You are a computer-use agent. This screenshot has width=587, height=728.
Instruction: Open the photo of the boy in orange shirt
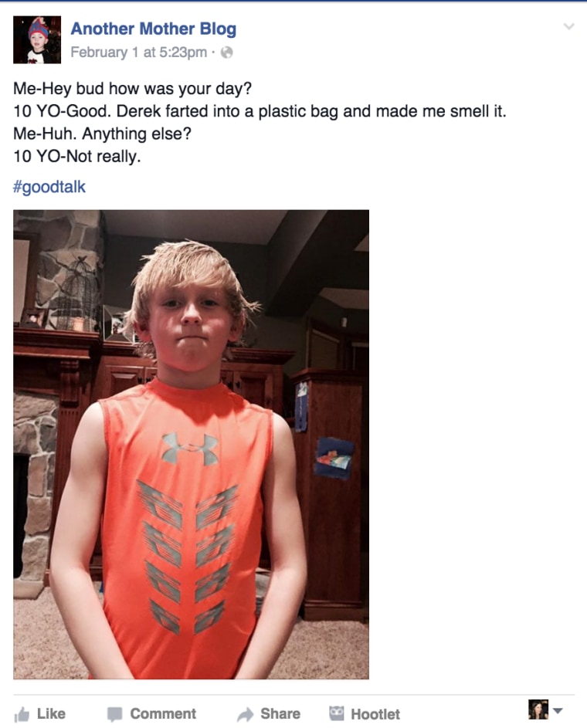pos(191,445)
